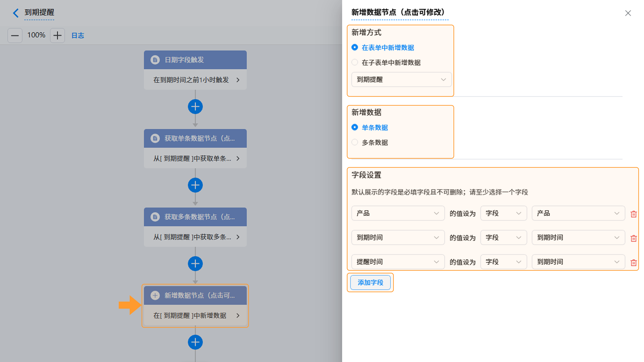
Task: Click the plus icon on 新增数据节点 header
Action: (x=155, y=295)
